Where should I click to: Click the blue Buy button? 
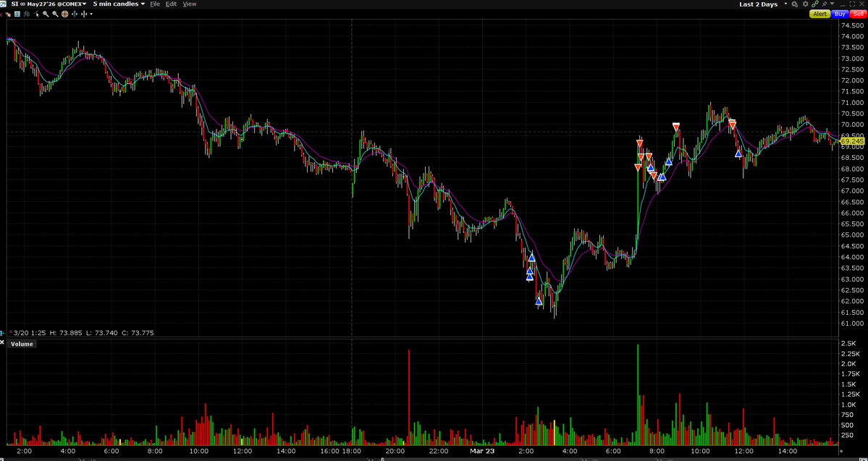[x=840, y=14]
